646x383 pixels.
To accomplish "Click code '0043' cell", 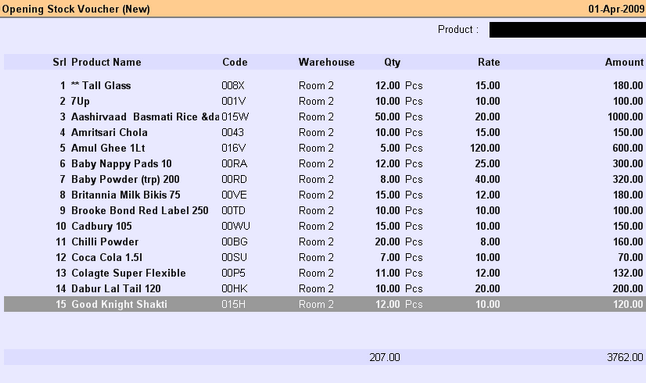I will 232,133.
